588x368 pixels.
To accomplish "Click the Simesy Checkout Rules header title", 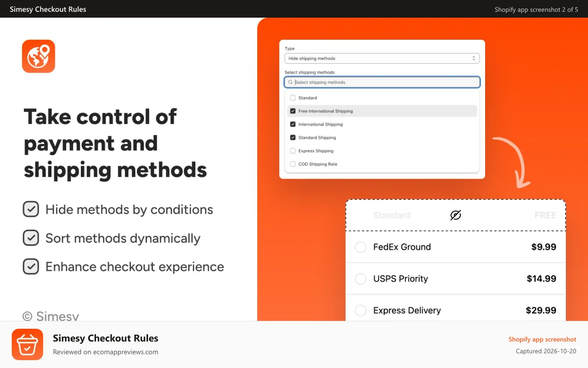I will tap(48, 9).
